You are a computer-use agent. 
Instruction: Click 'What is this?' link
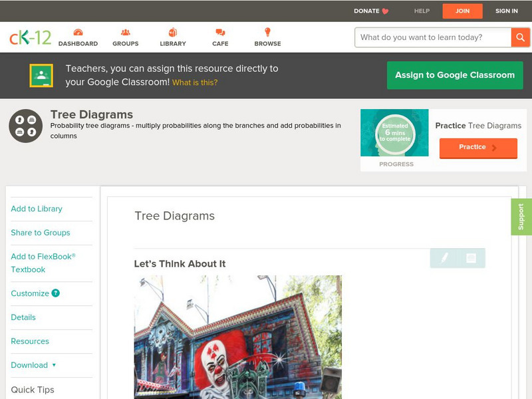click(195, 82)
